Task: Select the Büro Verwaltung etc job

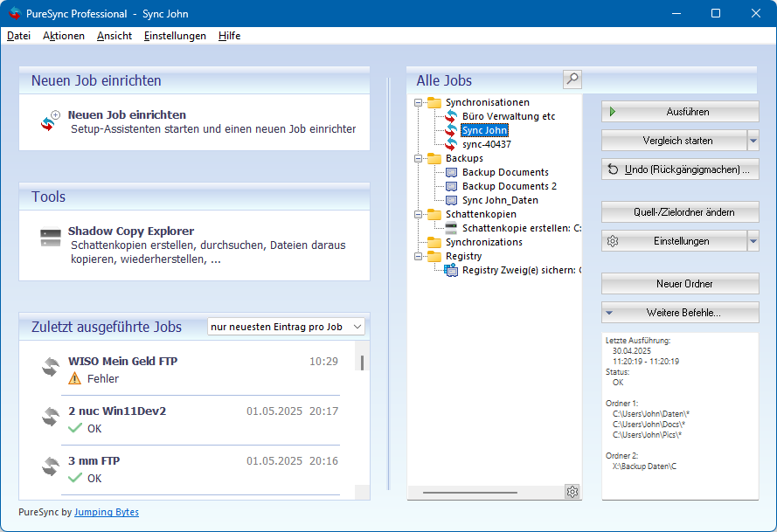Action: [x=508, y=116]
